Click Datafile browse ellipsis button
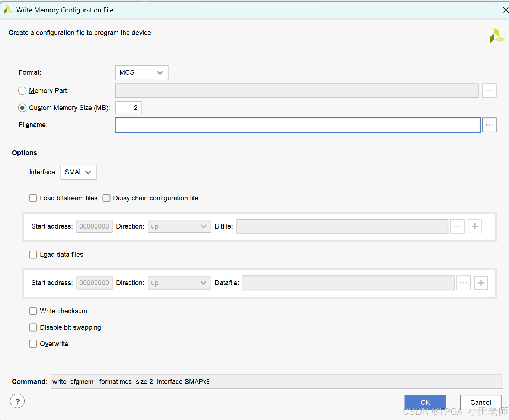 tap(463, 283)
